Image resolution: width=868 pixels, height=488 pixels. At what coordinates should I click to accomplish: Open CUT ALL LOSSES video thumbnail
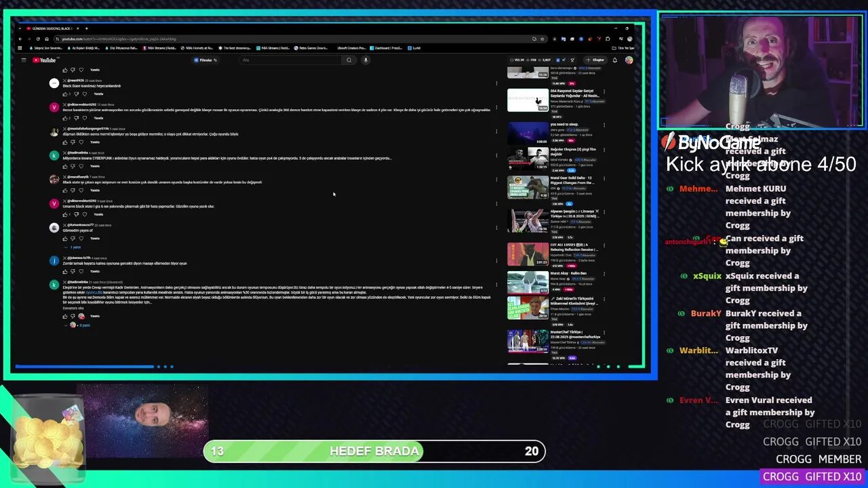[528, 254]
